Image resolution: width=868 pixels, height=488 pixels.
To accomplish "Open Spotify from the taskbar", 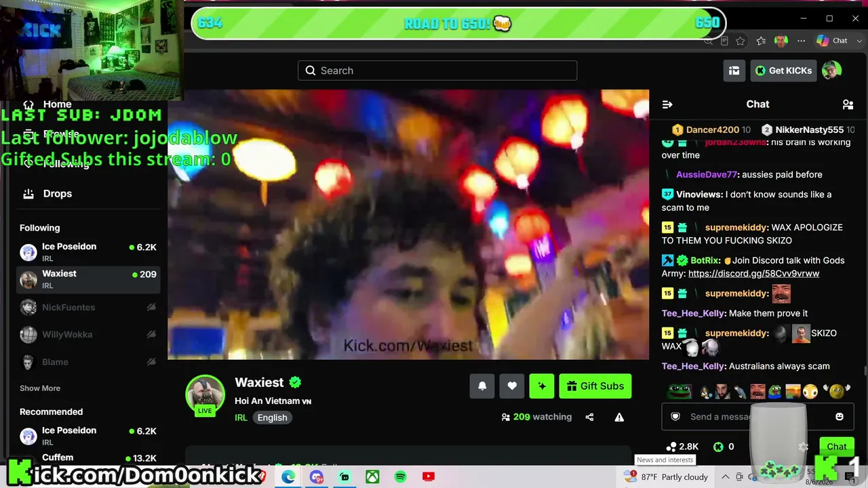I will pos(400,477).
